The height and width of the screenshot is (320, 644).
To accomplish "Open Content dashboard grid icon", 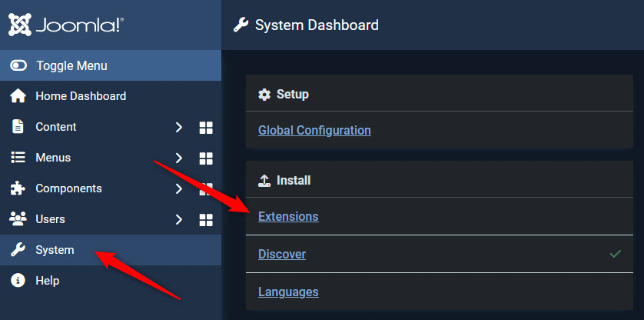I will [x=205, y=127].
